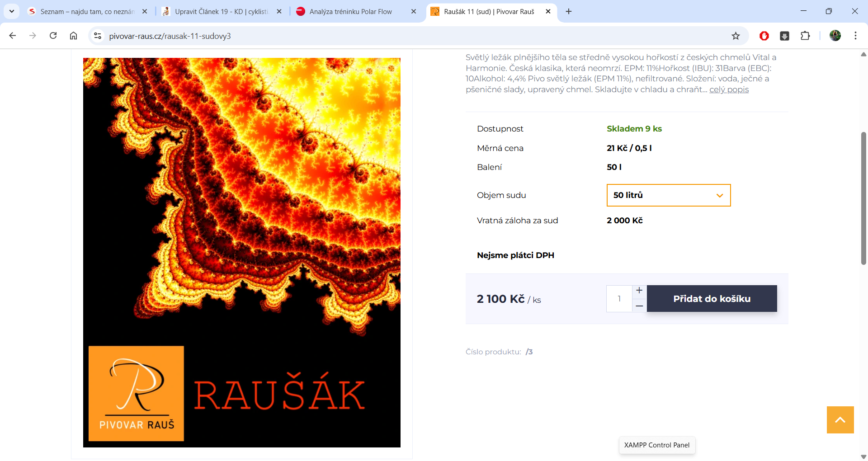
Task: Open the red Opera-style extension icon
Action: tap(764, 36)
